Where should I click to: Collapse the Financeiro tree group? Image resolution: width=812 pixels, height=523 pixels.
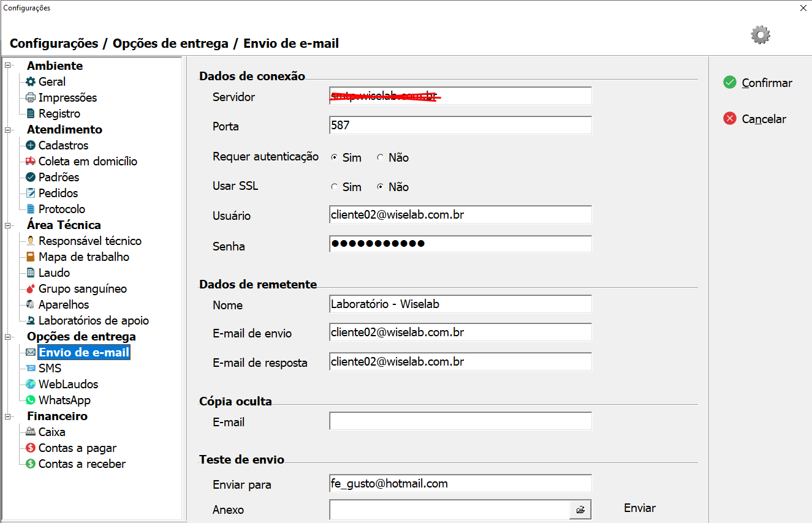[8, 416]
